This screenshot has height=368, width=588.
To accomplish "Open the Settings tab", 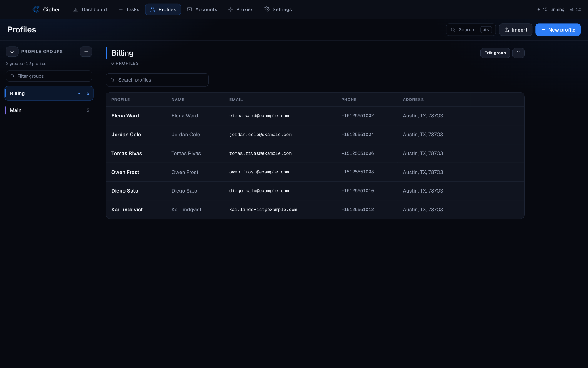I will point(278,9).
